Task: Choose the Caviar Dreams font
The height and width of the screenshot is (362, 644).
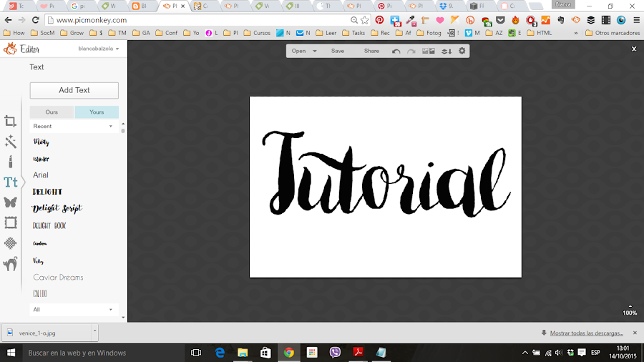Action: tap(58, 278)
